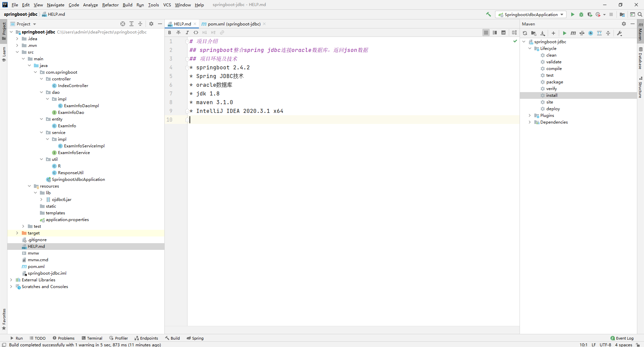Select SpringbootJdbcApplication class in tree

tap(78, 179)
